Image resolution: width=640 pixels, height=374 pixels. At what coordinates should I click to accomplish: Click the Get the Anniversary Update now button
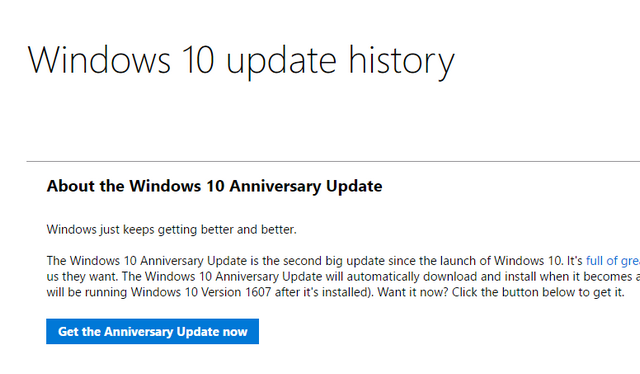point(152,332)
